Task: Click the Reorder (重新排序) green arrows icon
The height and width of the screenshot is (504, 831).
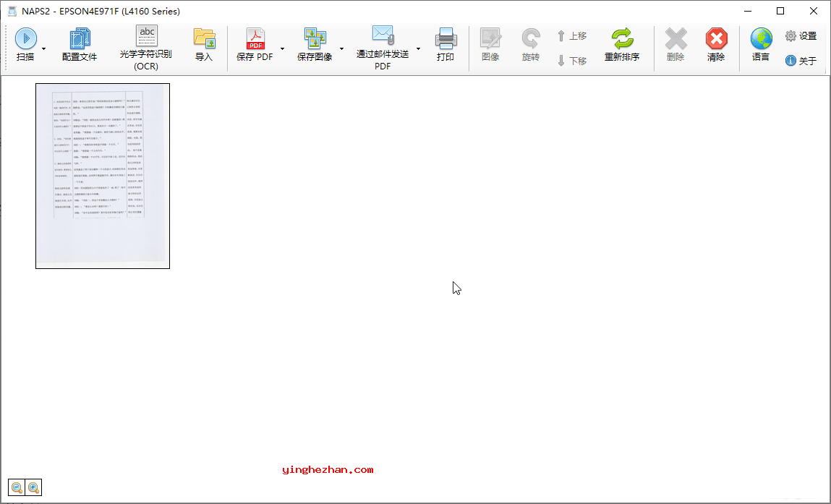Action: [622, 39]
